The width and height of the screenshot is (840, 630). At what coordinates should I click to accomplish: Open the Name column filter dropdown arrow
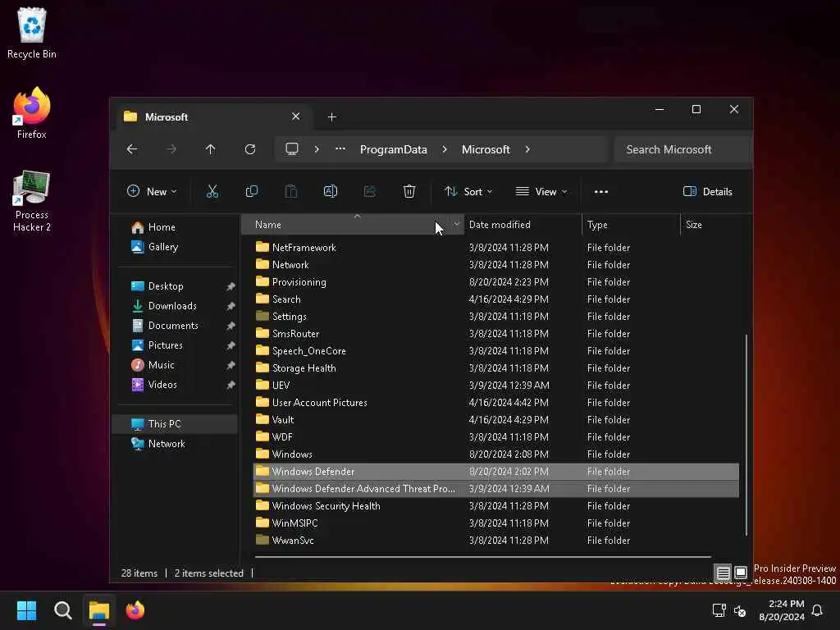(456, 225)
